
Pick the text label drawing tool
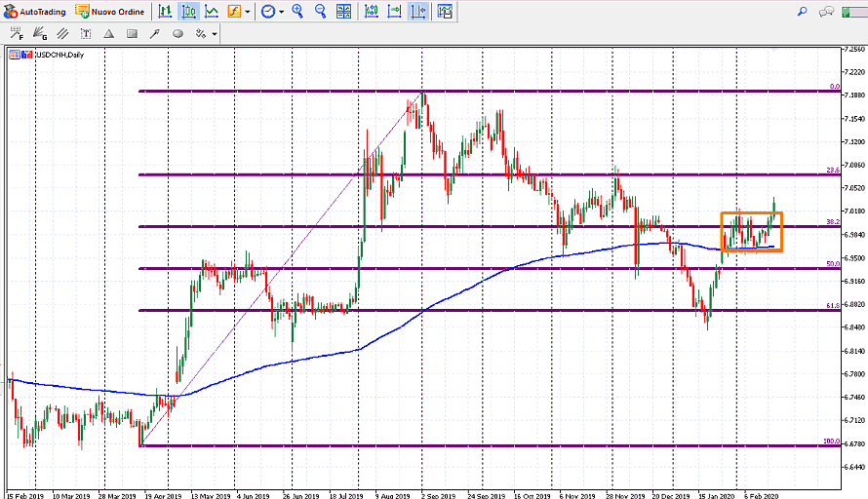[86, 33]
